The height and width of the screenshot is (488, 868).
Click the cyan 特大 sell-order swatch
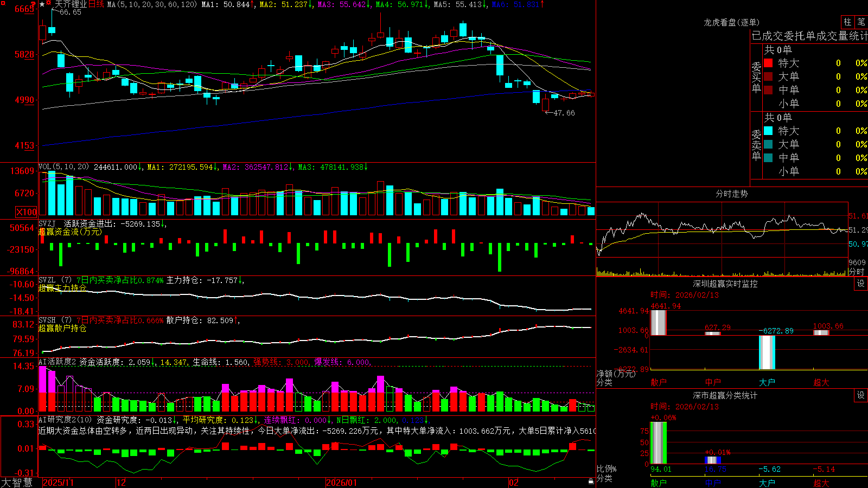(768, 131)
